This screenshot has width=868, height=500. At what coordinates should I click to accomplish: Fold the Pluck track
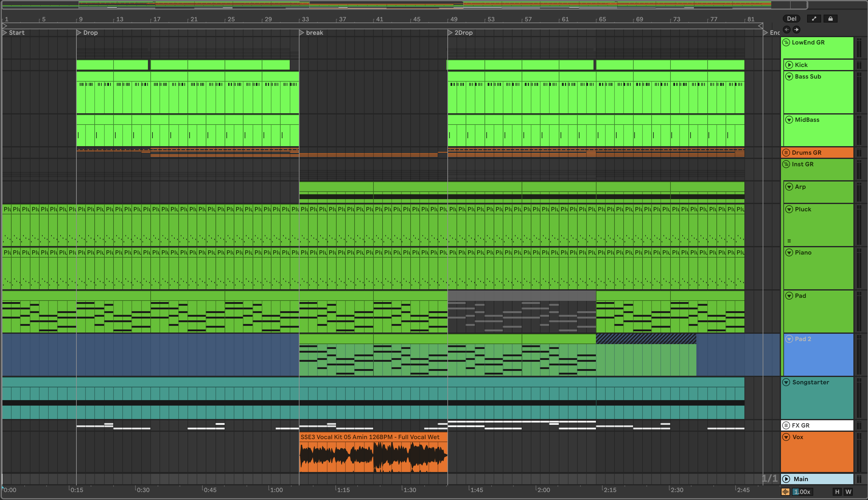click(x=789, y=209)
